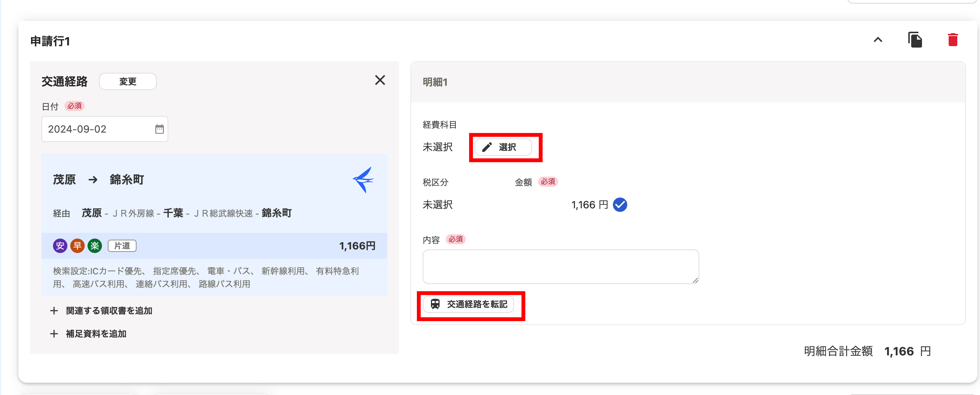Click the blue swallow bird logo icon
This screenshot has height=395, width=980.
[x=363, y=180]
